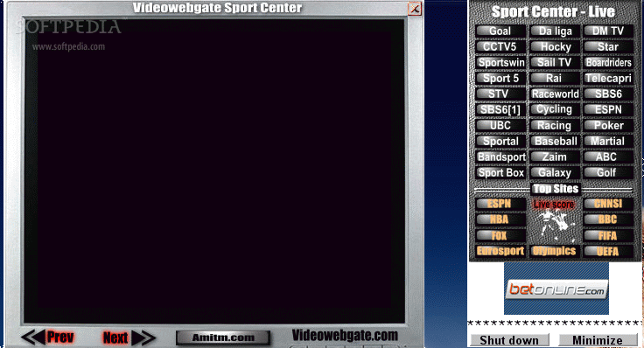Screen dimensions: 644x348
Task: Visit the BBC top site
Action: tap(608, 219)
